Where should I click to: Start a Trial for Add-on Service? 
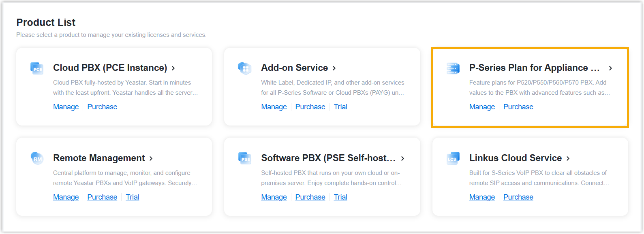(x=340, y=107)
